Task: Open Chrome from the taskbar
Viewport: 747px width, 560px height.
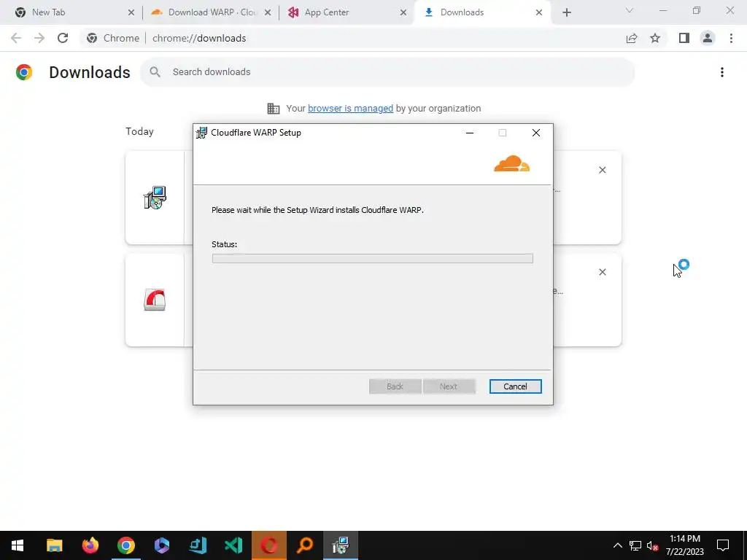Action: [x=125, y=545]
